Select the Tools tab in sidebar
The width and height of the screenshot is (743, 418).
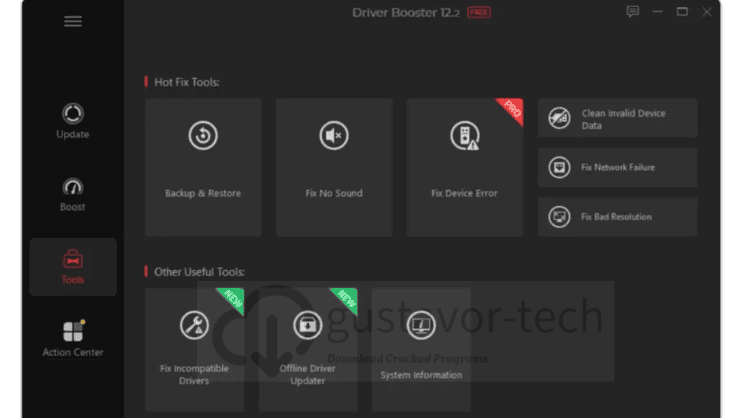[73, 267]
